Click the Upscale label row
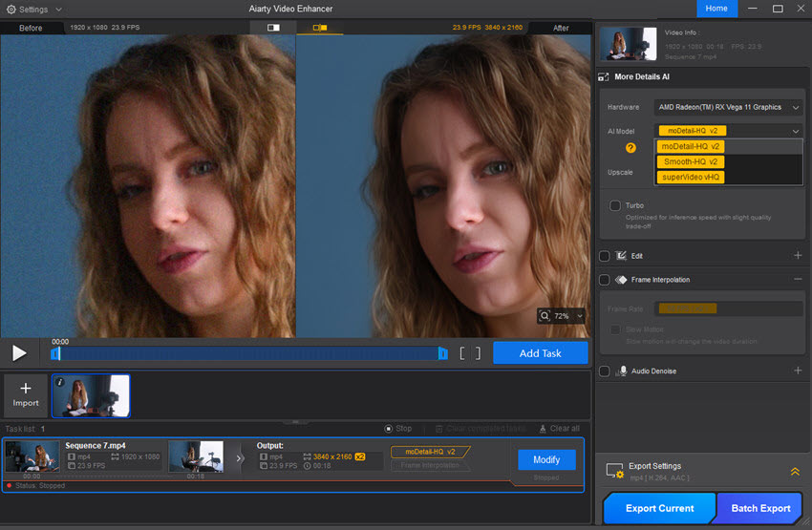 point(620,172)
